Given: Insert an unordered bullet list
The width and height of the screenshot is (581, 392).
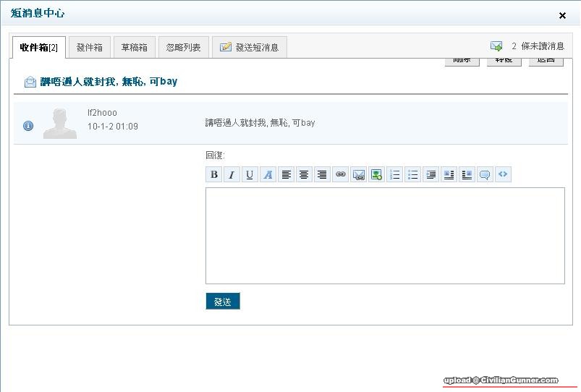Looking at the screenshot, I should pyautogui.click(x=412, y=174).
